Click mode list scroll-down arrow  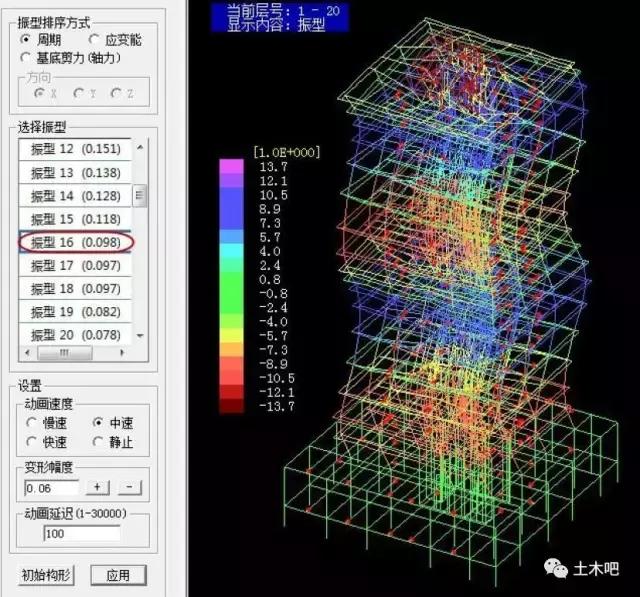[x=140, y=336]
